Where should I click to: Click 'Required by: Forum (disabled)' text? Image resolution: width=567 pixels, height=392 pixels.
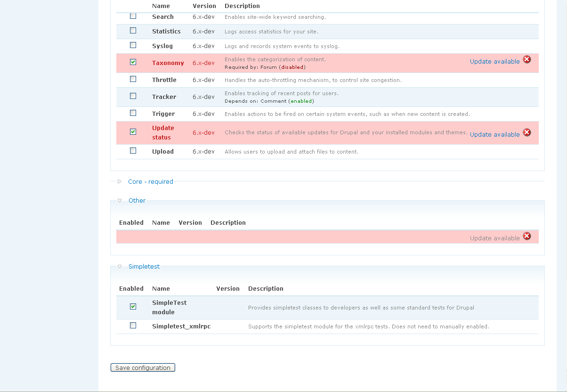pyautogui.click(x=265, y=67)
